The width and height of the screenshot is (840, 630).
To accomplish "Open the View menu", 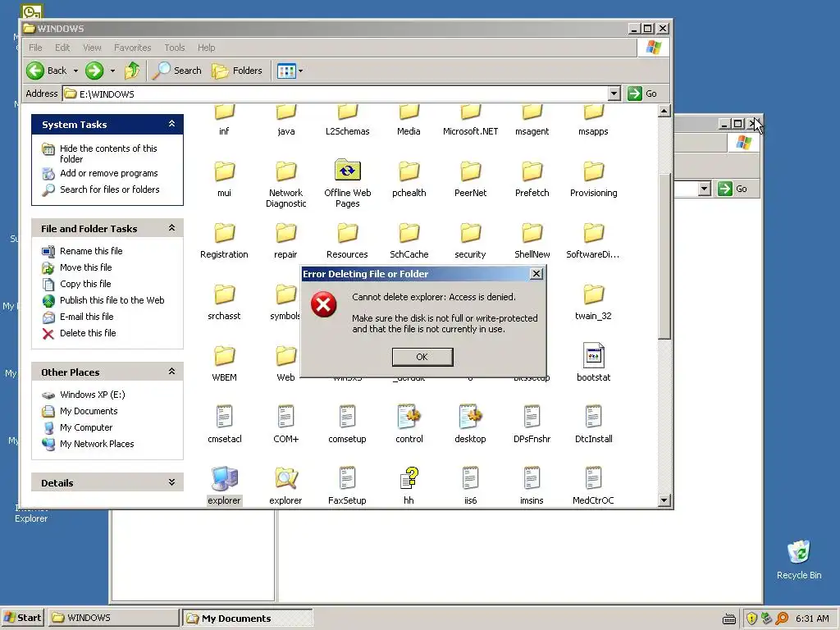I will click(x=92, y=48).
